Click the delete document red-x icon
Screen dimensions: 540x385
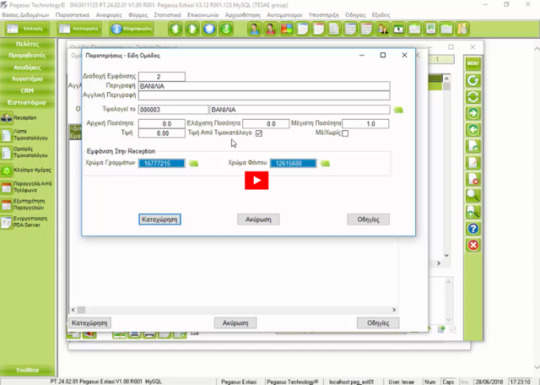[473, 179]
